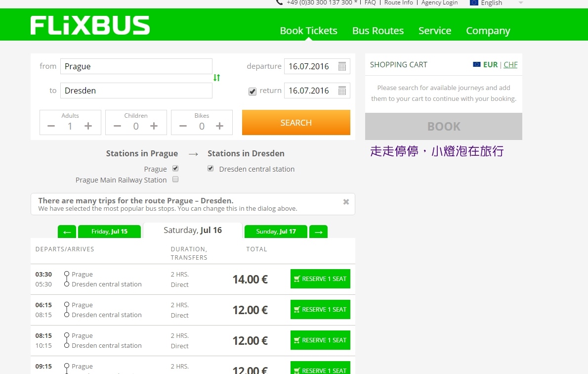Open the Bus Routes menu
Viewport: 588px width, 374px height.
pyautogui.click(x=378, y=31)
